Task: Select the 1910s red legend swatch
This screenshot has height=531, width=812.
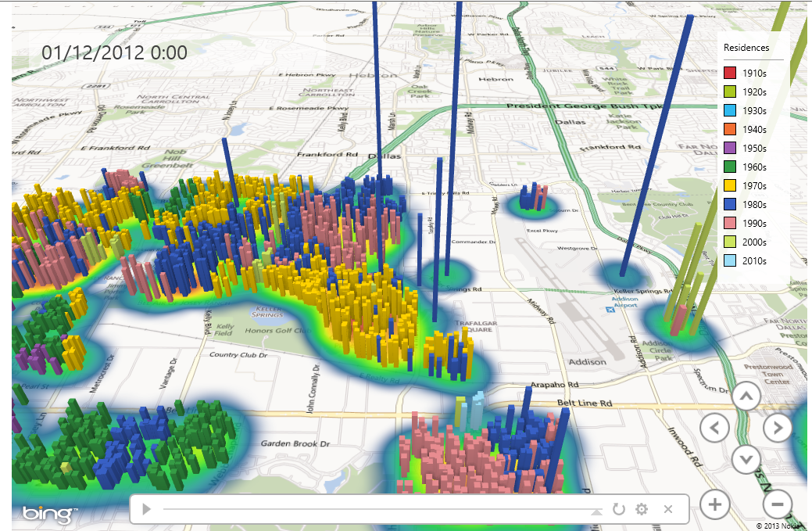Action: tap(730, 73)
